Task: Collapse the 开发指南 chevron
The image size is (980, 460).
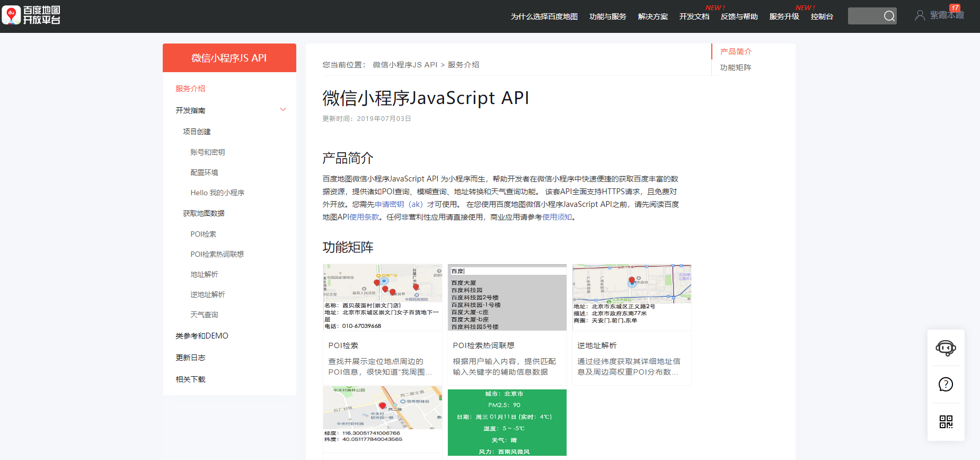Action: click(283, 110)
